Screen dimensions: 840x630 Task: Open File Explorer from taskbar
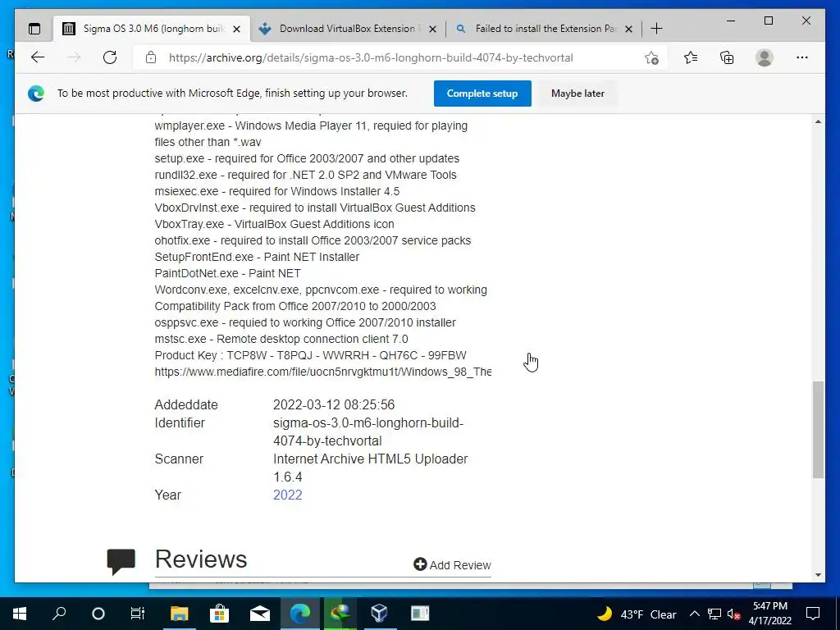coord(180,614)
